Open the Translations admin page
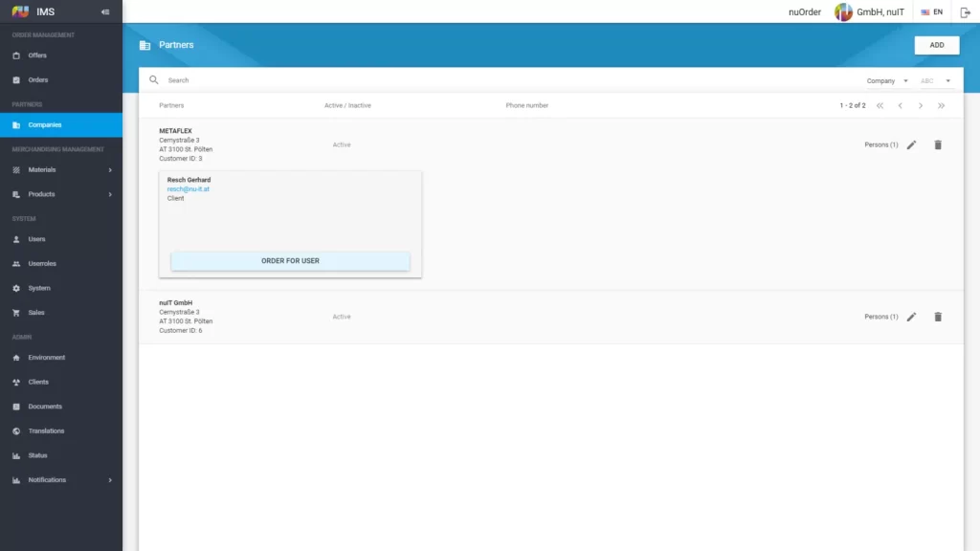Viewport: 980px width, 551px height. pyautogui.click(x=46, y=430)
